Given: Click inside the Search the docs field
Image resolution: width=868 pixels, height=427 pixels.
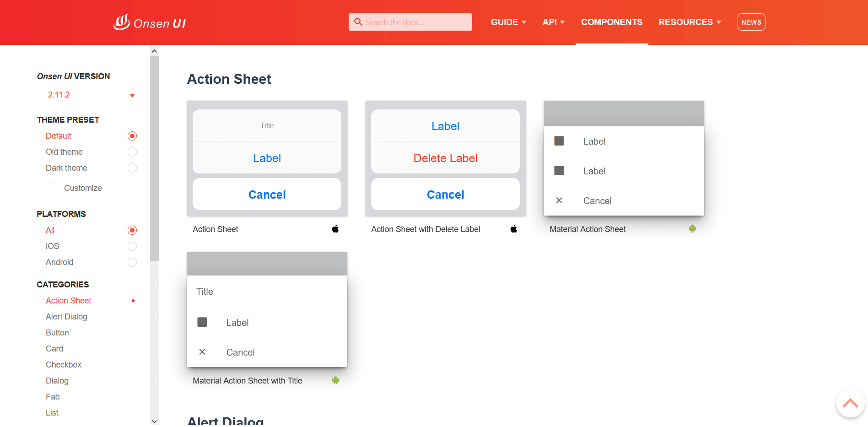Looking at the screenshot, I should click(410, 22).
